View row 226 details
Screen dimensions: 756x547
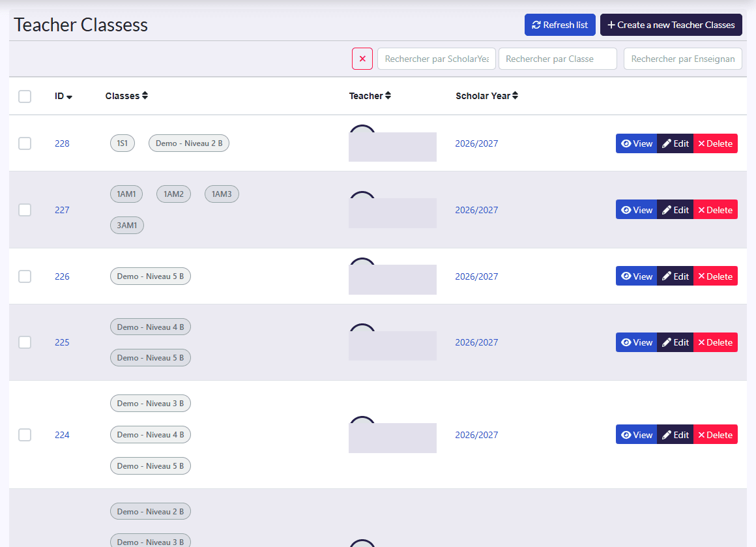click(x=637, y=276)
